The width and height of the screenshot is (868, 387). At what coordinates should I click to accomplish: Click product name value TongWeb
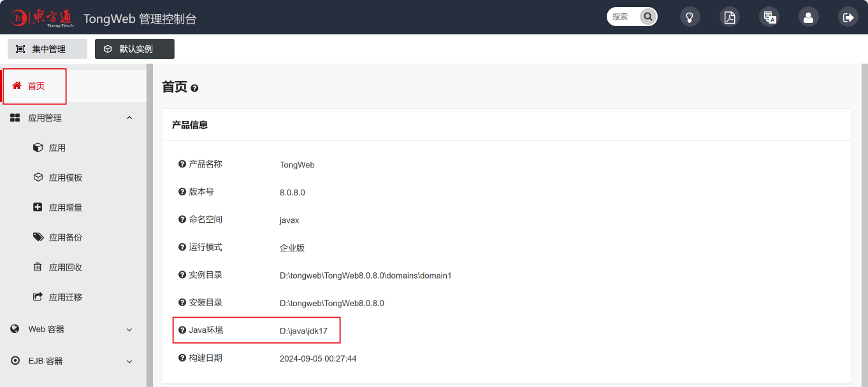pos(297,165)
